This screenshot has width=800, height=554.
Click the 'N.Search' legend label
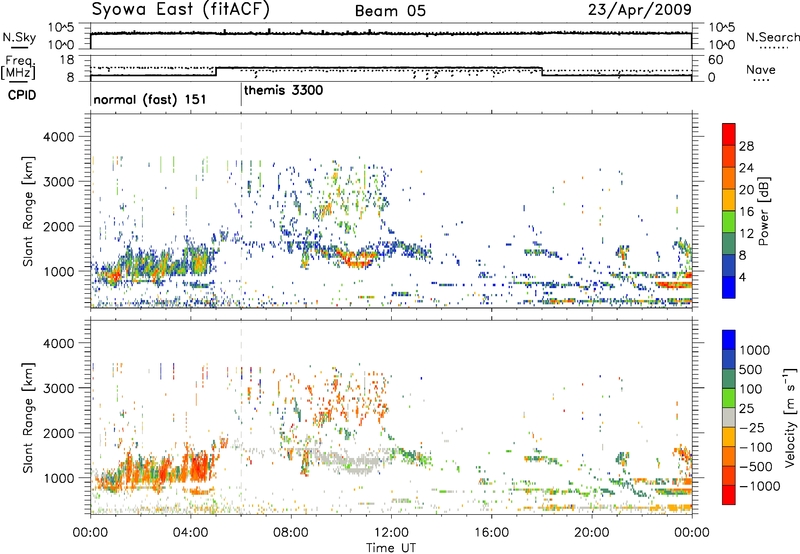[773, 37]
